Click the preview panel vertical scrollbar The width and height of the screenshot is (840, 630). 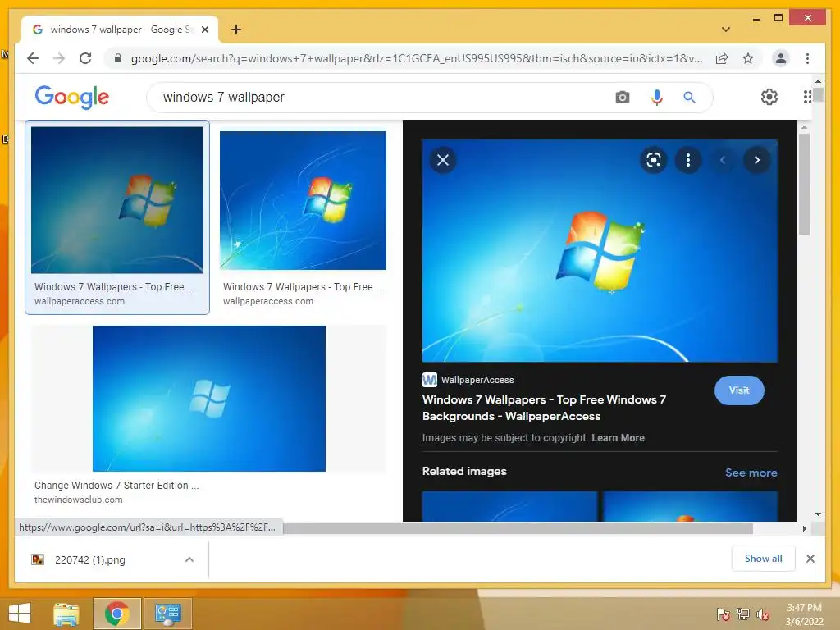pyautogui.click(x=804, y=184)
